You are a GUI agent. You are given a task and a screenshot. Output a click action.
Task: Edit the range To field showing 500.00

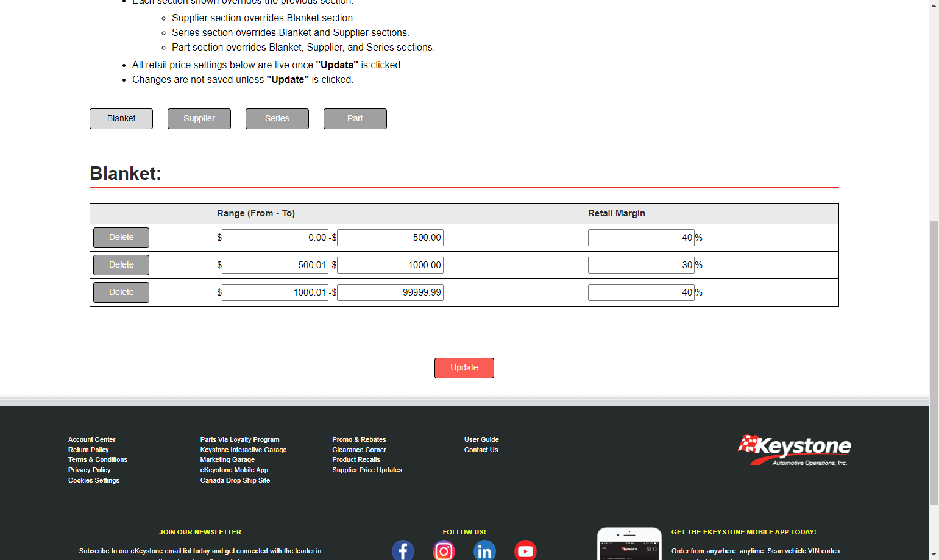click(390, 238)
